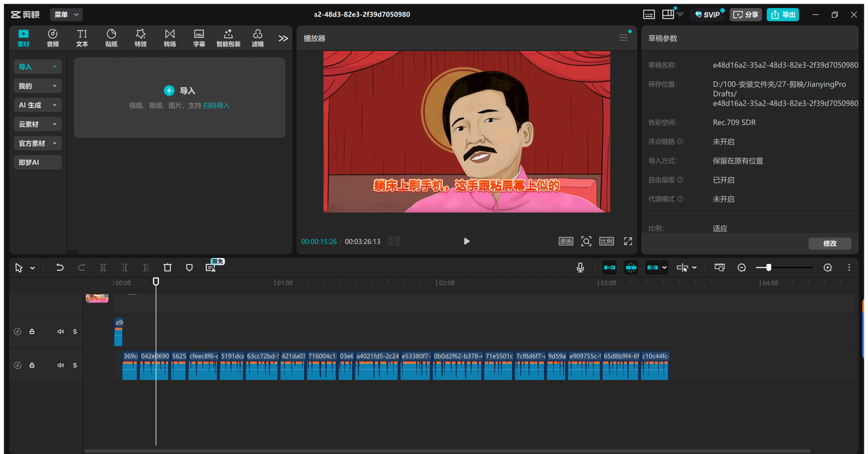Click the delete clip trash icon
This screenshot has height=454, width=868.
[167, 268]
